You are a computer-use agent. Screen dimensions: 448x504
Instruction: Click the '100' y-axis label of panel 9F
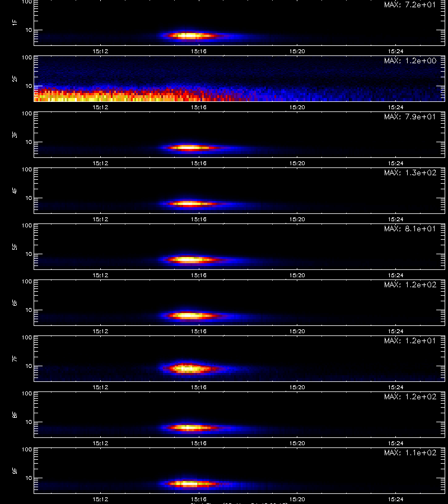(27, 450)
